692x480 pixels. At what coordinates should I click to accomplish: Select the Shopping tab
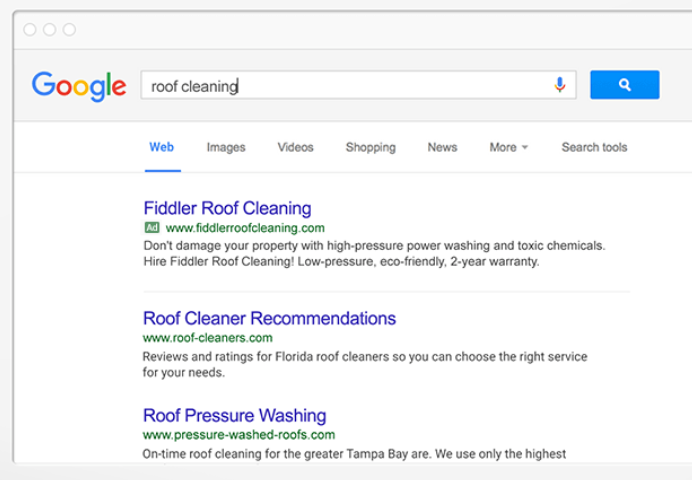371,147
